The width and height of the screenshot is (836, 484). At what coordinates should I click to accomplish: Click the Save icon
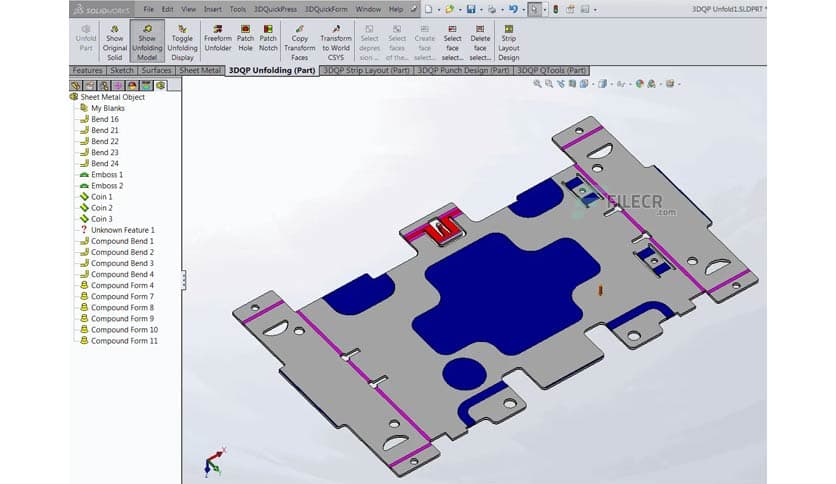click(x=471, y=9)
